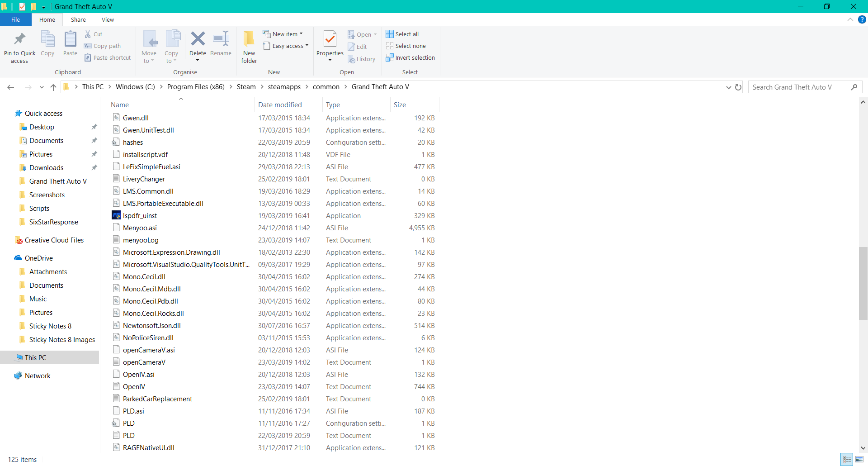Open Properties from the ribbon
Viewport: 868px width, 466px height.
(x=330, y=40)
